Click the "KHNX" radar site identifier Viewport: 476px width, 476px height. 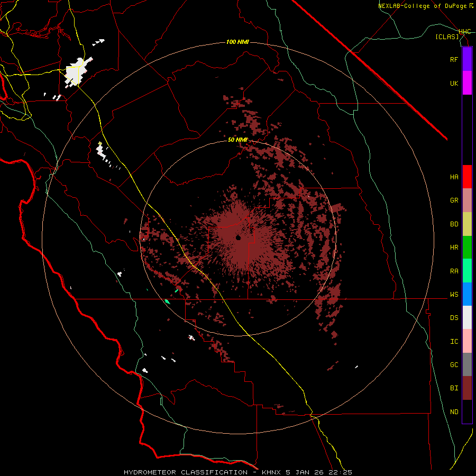click(271, 472)
